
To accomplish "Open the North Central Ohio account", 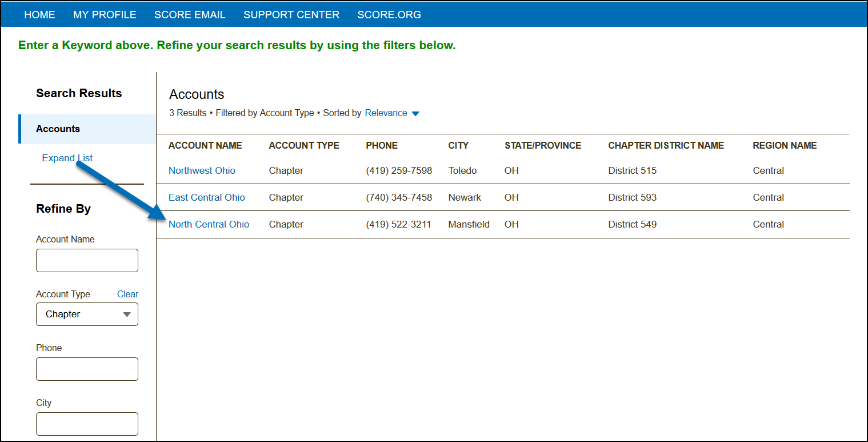I will (x=209, y=224).
